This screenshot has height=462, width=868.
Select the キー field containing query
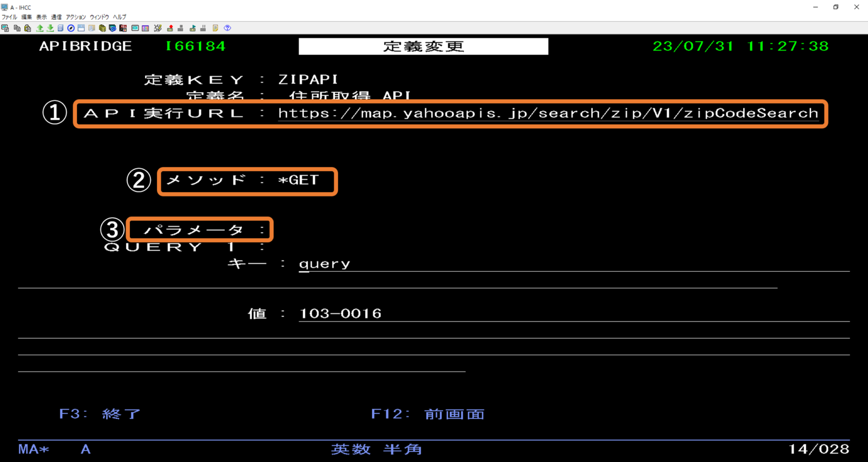tap(325, 263)
